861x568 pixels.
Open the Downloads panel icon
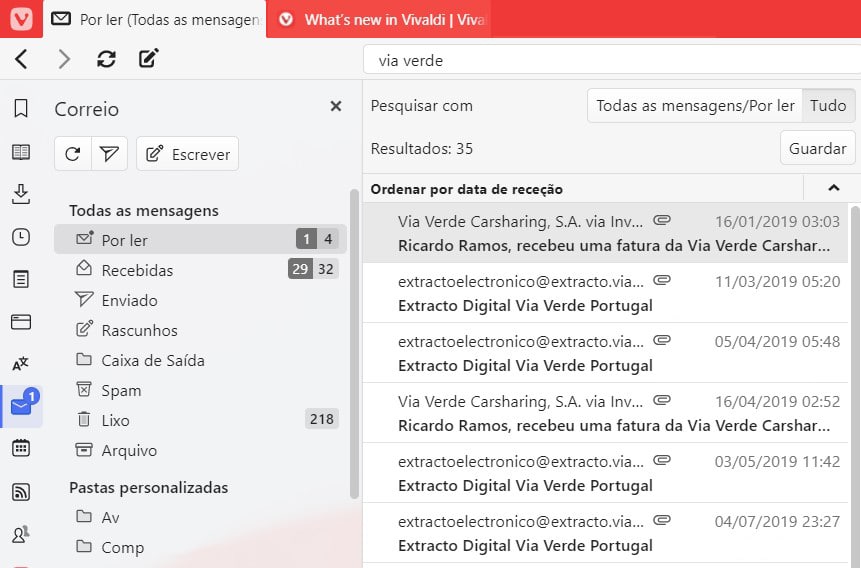point(21,194)
